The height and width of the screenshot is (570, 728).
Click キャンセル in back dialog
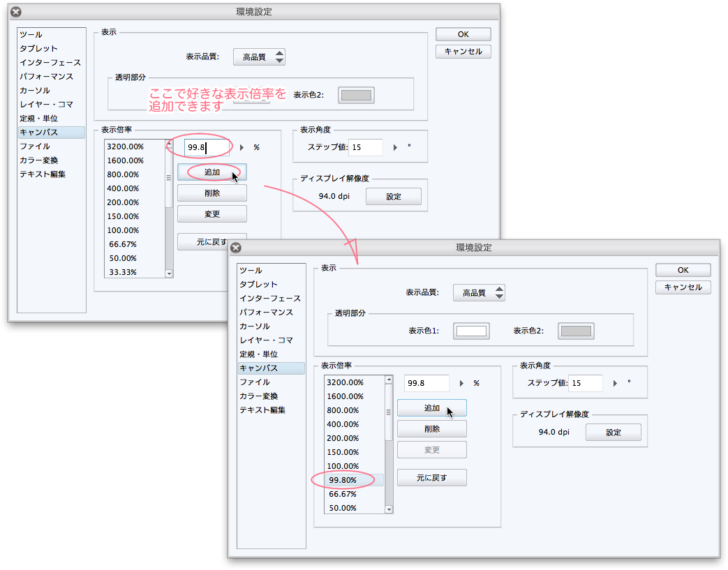463,52
